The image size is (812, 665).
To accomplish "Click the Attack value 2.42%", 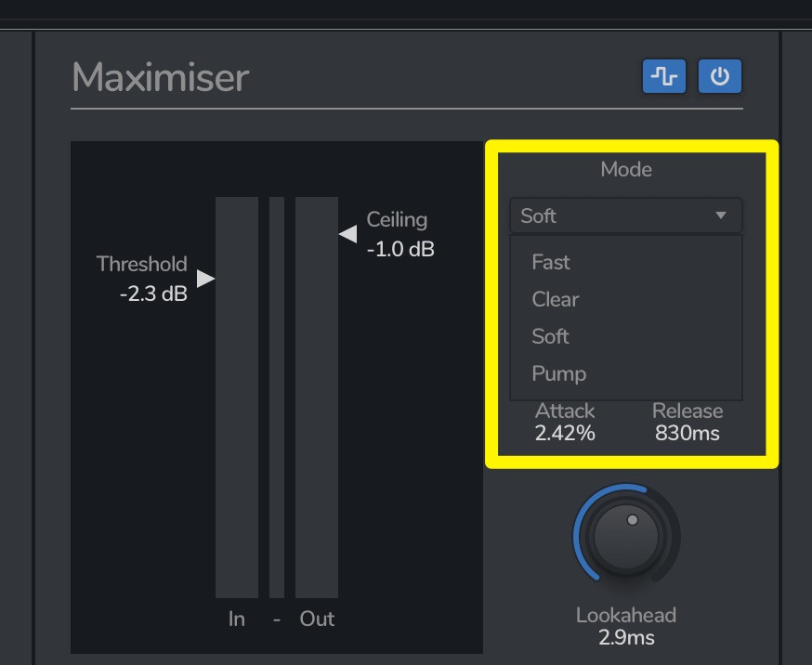I will click(565, 433).
